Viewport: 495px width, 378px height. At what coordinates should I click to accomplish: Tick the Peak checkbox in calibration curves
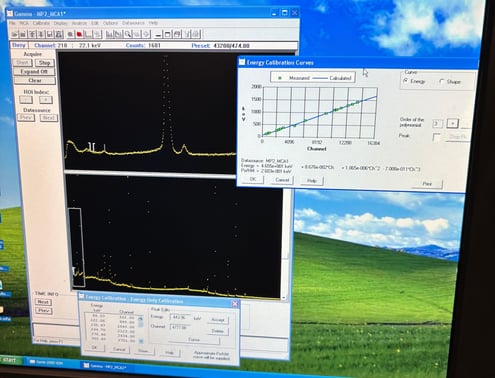pos(436,137)
